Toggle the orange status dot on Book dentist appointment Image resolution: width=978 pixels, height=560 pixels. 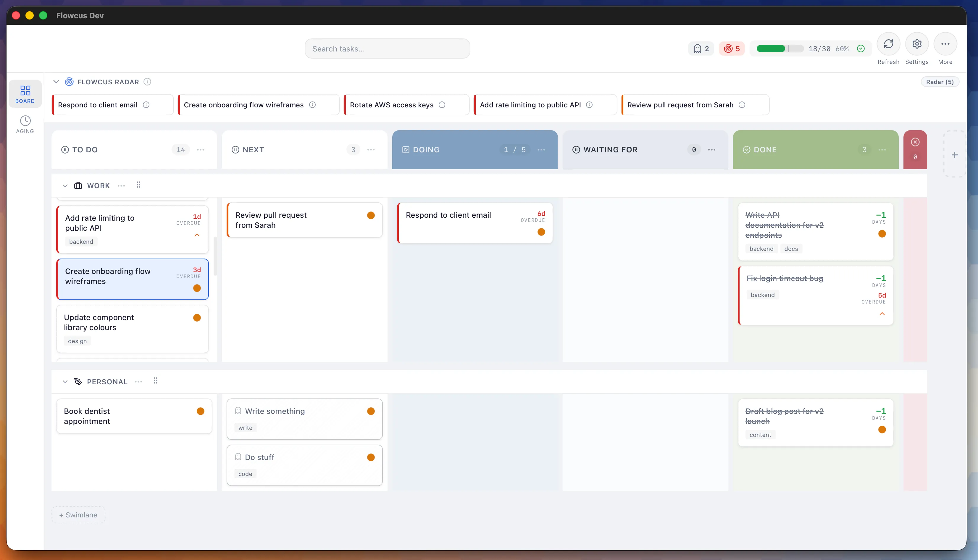(x=200, y=411)
